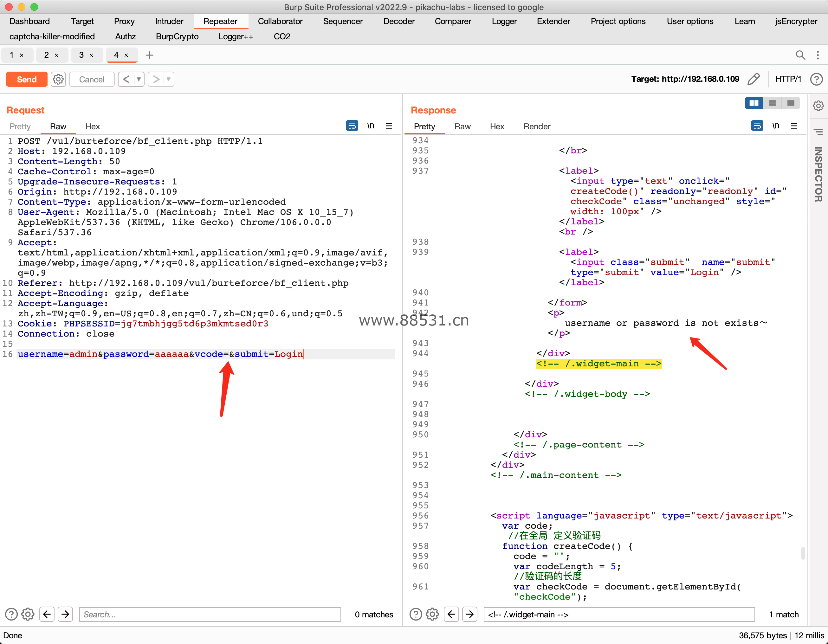The height and width of the screenshot is (644, 828).
Task: Select side-by-side layout view
Action: click(x=754, y=103)
